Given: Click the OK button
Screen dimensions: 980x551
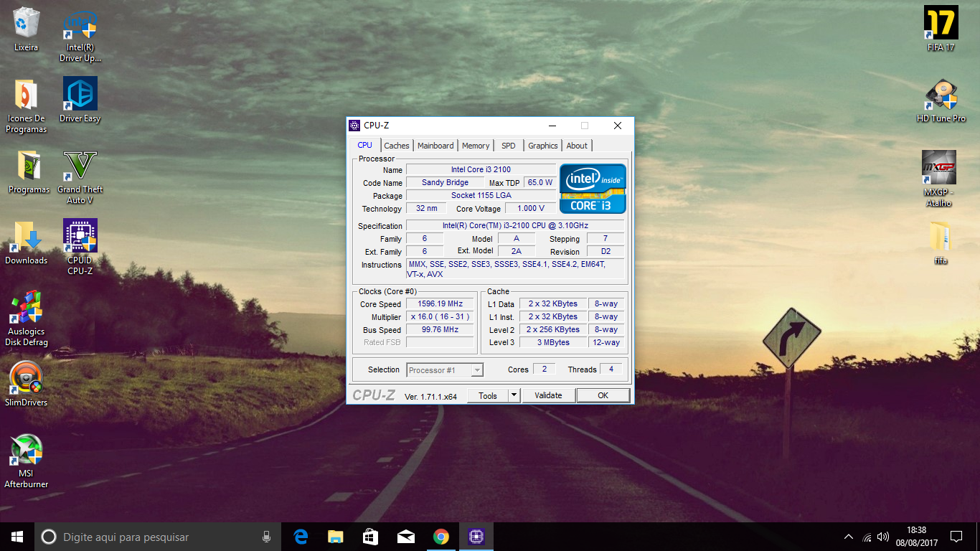Looking at the screenshot, I should tap(603, 395).
